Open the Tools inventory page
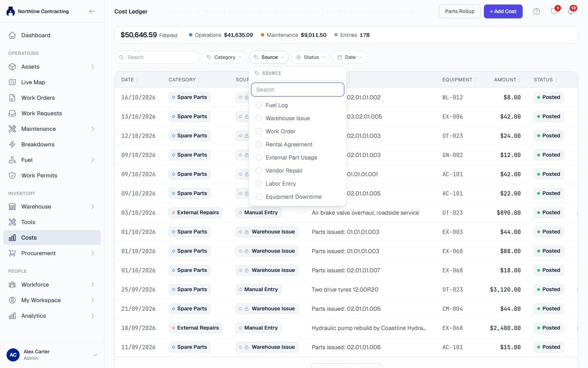Screen dimensions: 588x368 (x=52, y=222)
